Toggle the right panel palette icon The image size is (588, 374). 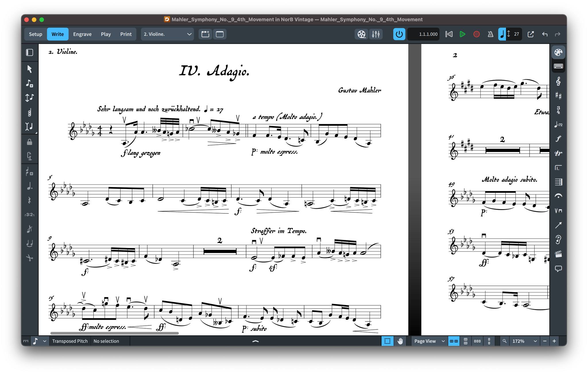pos(558,53)
